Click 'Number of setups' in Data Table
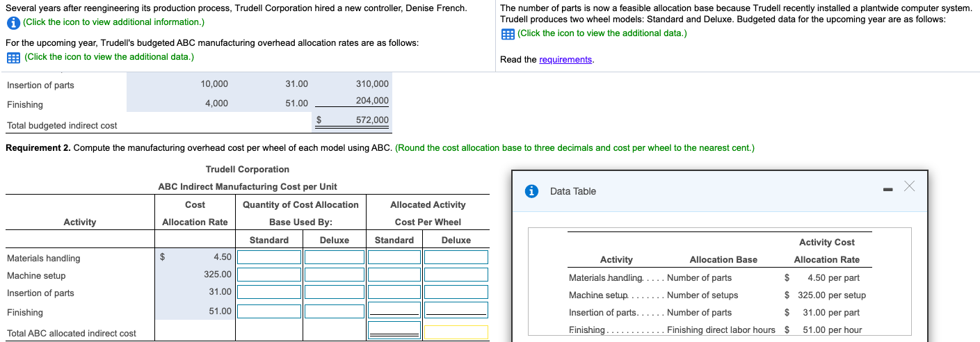Viewport: 980px width, 342px height. pyautogui.click(x=702, y=295)
